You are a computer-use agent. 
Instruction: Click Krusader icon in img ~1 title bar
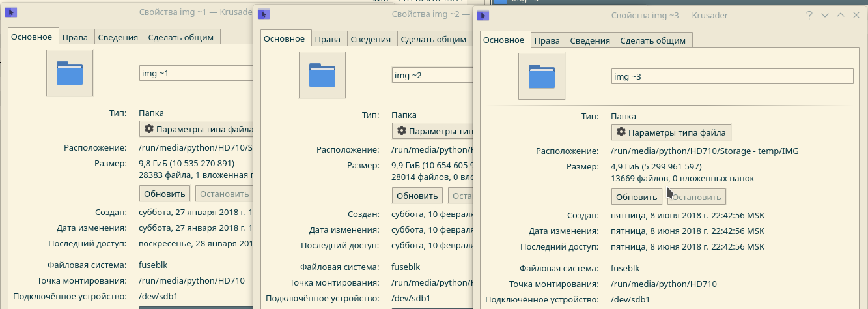pyautogui.click(x=10, y=12)
